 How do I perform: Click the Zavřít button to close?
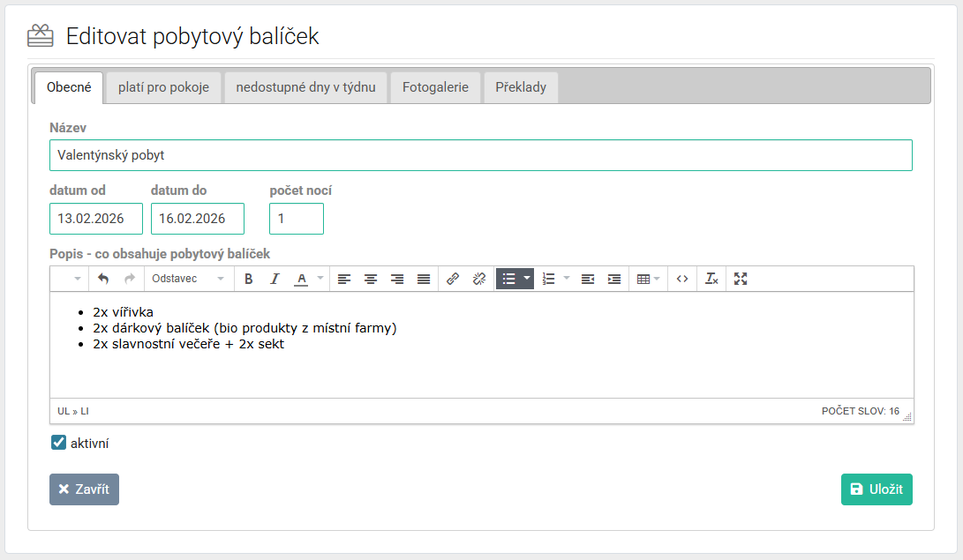coord(84,489)
